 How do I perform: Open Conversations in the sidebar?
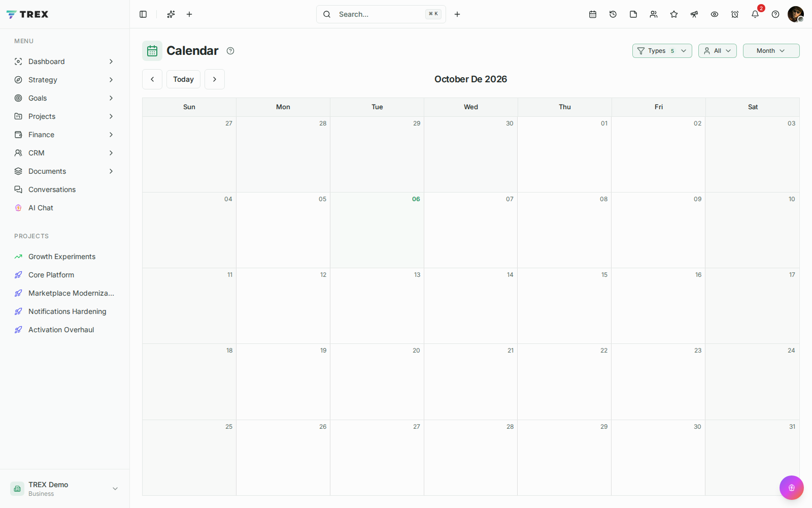click(x=64, y=189)
